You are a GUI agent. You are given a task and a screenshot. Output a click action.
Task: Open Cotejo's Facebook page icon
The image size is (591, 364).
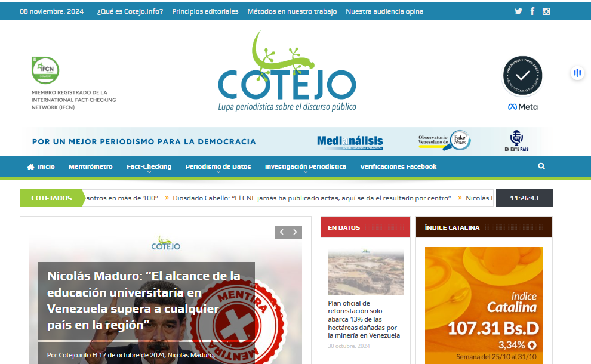[532, 11]
